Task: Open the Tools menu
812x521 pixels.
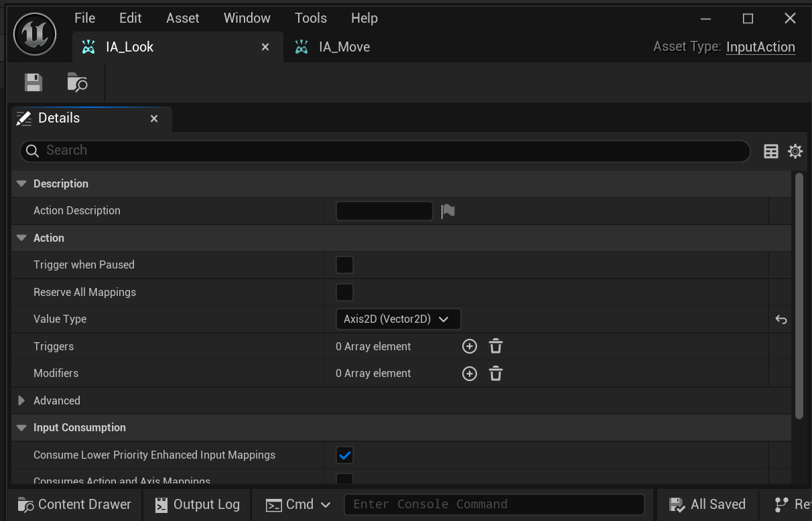Action: (311, 18)
